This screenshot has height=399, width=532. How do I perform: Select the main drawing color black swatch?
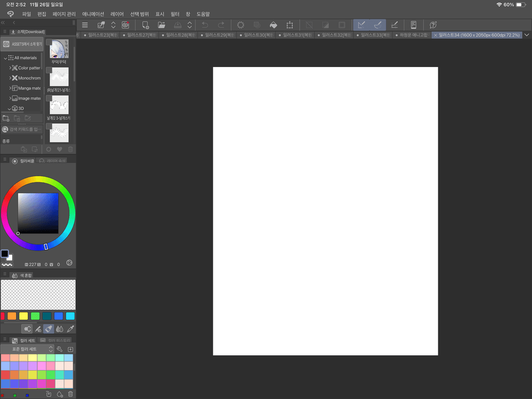point(4,253)
